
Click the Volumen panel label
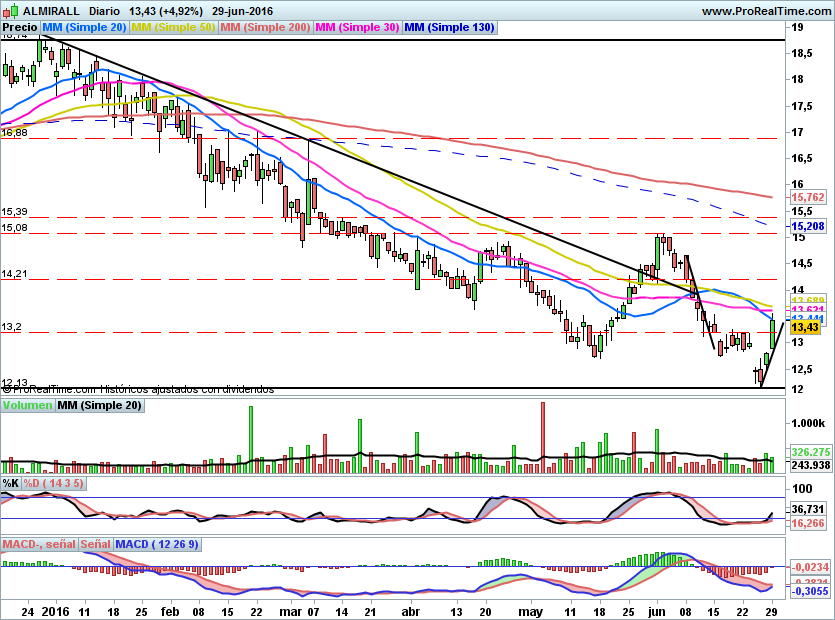click(x=27, y=406)
